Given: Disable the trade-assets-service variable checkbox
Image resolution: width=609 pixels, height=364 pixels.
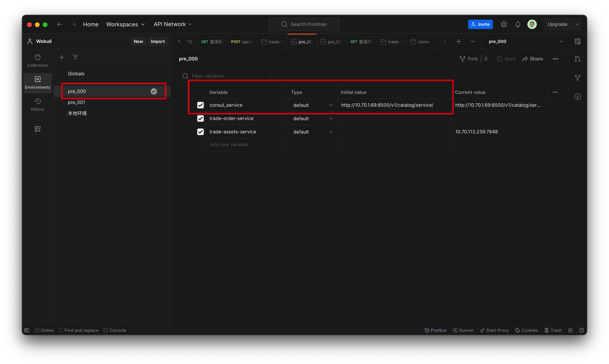Looking at the screenshot, I should 201,132.
